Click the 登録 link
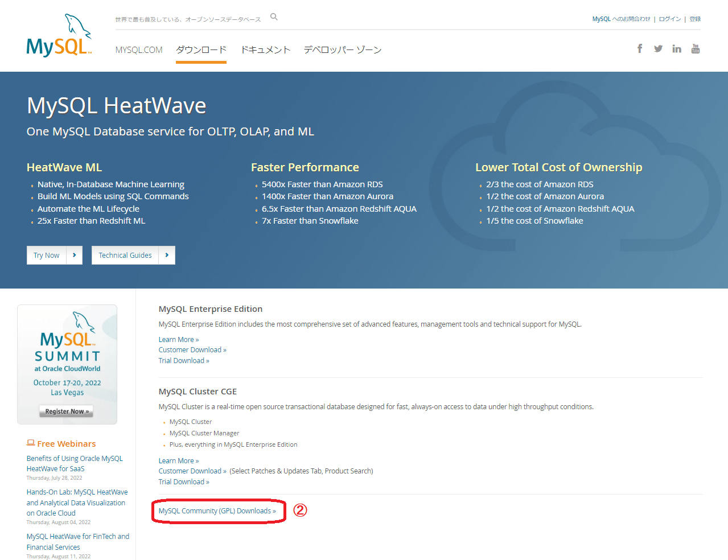 695,19
